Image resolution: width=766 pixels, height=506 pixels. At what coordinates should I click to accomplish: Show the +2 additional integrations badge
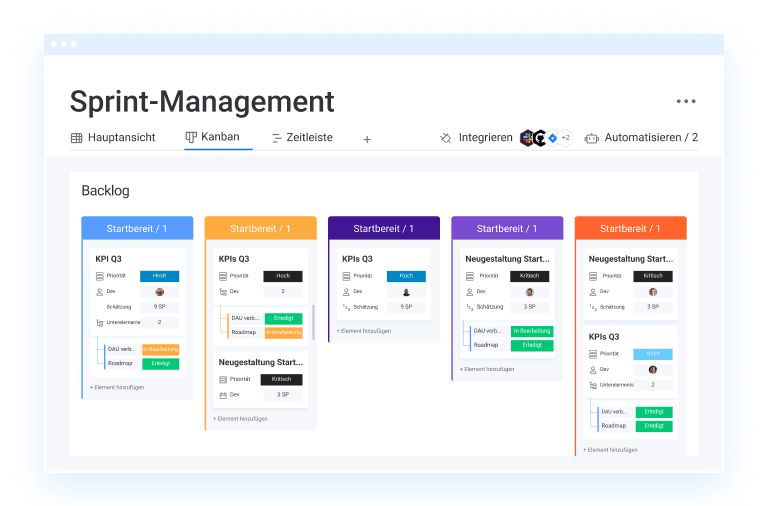click(566, 138)
